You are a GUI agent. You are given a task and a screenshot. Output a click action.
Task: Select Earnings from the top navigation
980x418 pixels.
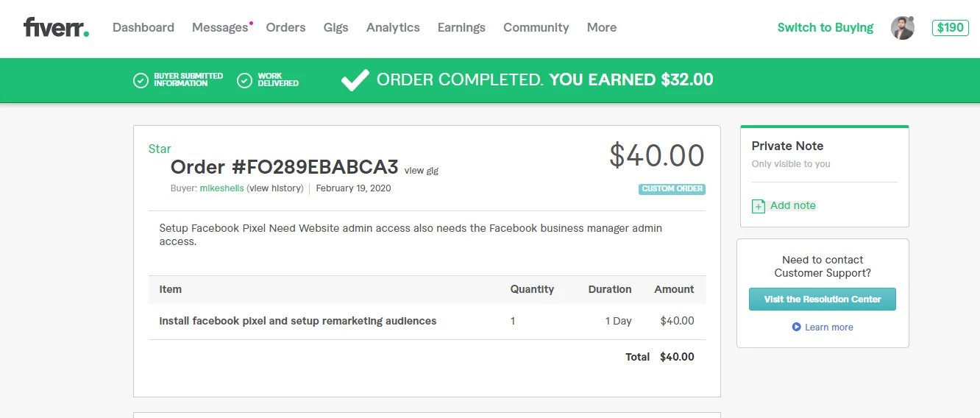(461, 28)
